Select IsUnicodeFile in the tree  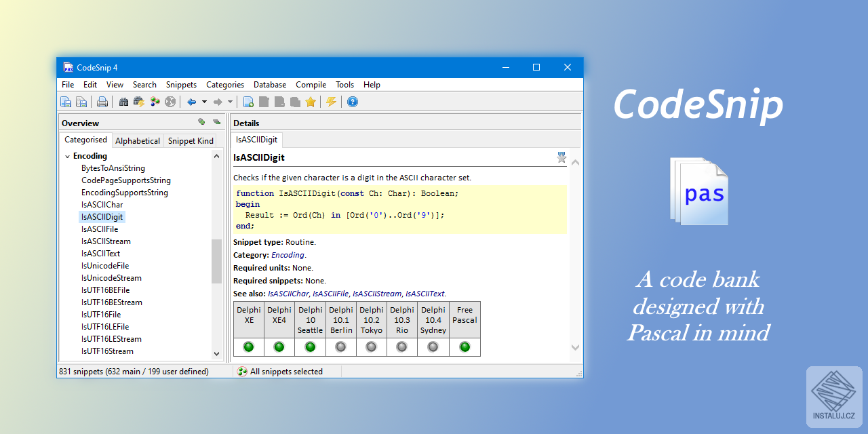(x=105, y=266)
